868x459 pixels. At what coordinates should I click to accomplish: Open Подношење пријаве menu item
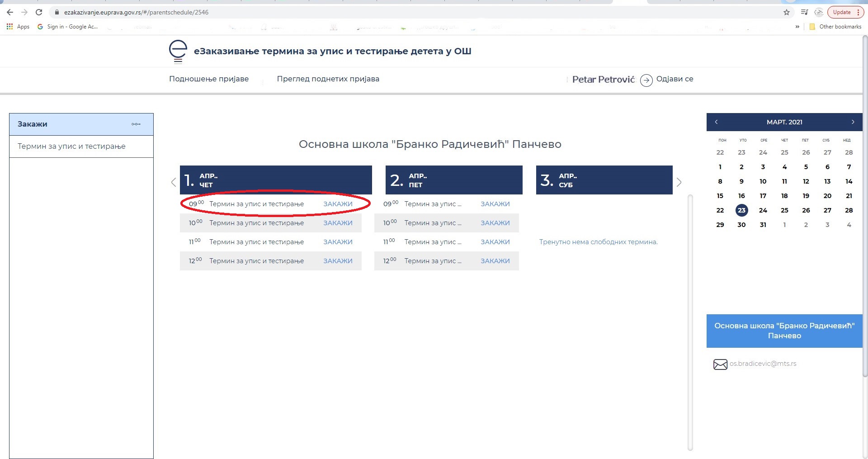click(x=208, y=79)
